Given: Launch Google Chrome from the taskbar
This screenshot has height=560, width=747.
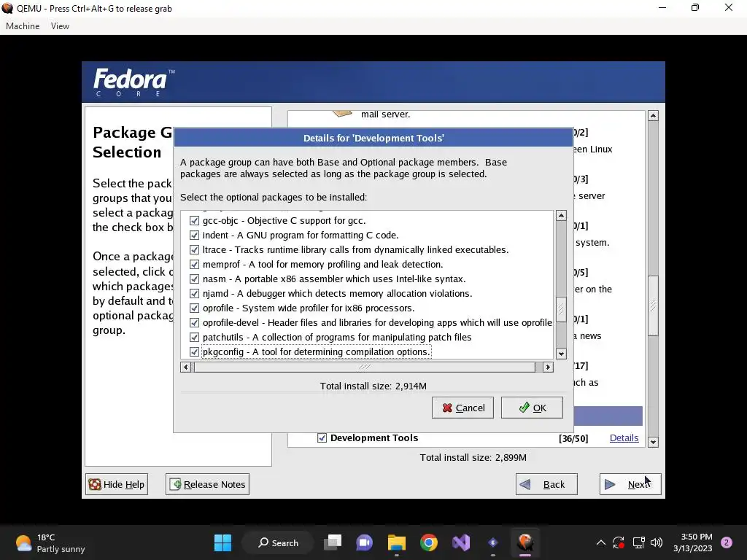Looking at the screenshot, I should coord(429,542).
